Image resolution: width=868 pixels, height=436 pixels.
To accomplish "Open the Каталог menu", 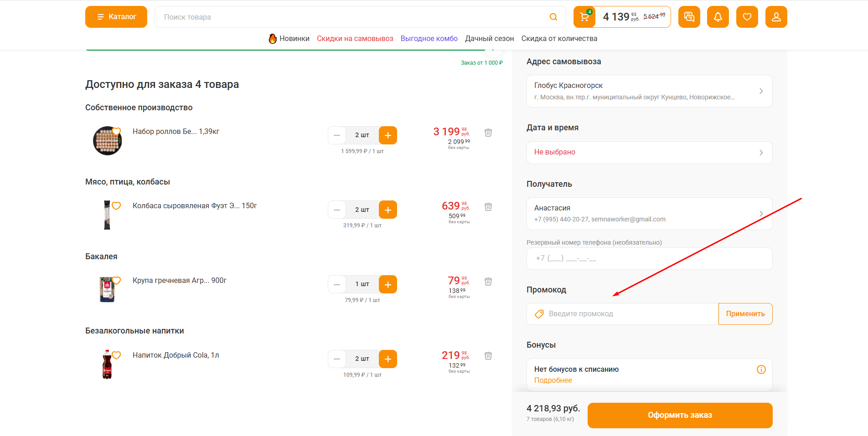I will pyautogui.click(x=116, y=17).
